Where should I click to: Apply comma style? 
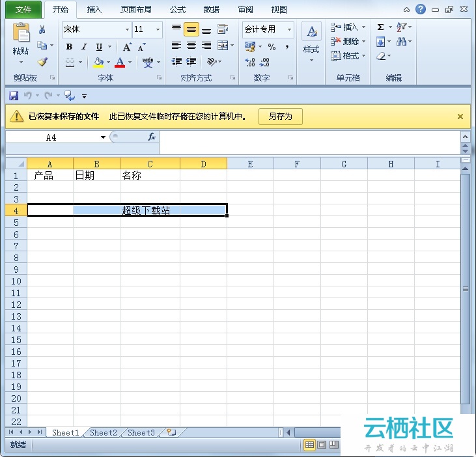(x=287, y=47)
